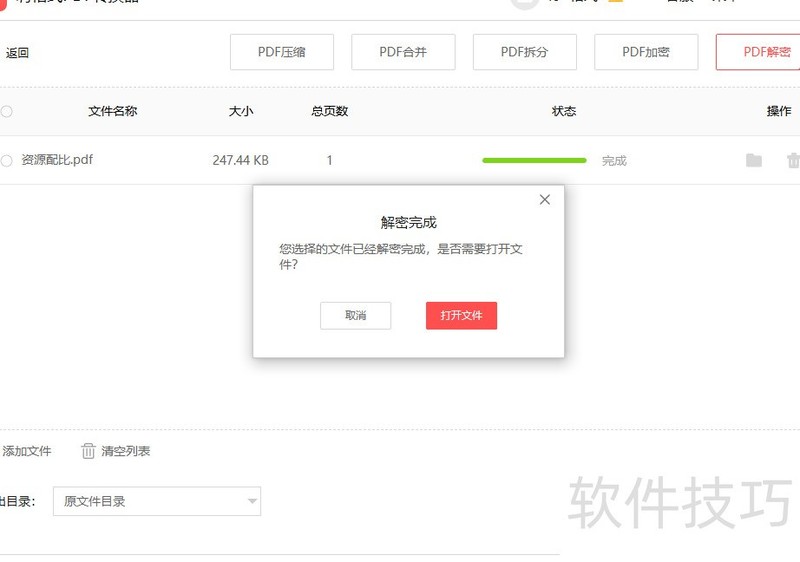The width and height of the screenshot is (800, 562).
Task: Click the 247.44 KB size value
Action: [240, 160]
